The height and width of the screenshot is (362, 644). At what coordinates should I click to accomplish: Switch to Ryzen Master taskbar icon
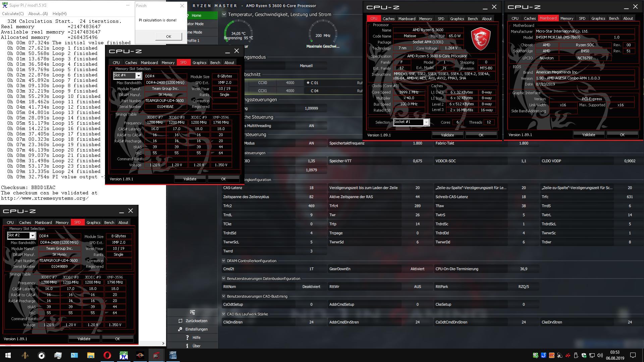[140, 355]
